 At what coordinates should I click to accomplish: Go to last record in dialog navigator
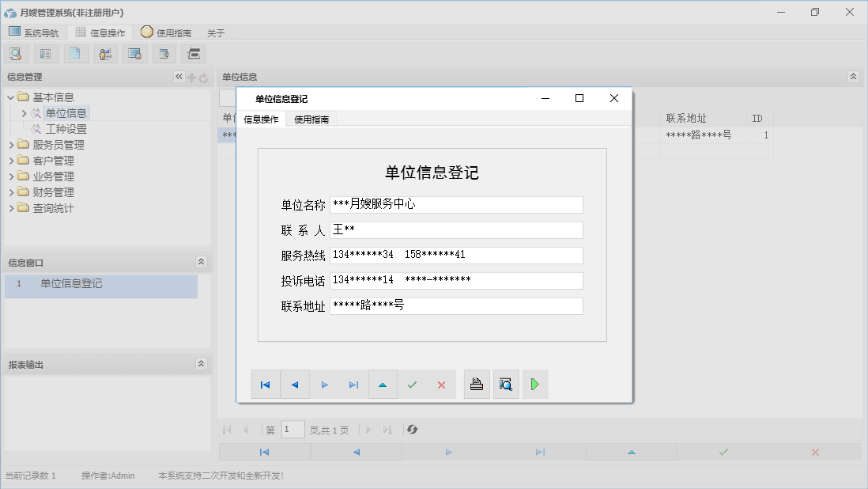click(x=353, y=385)
